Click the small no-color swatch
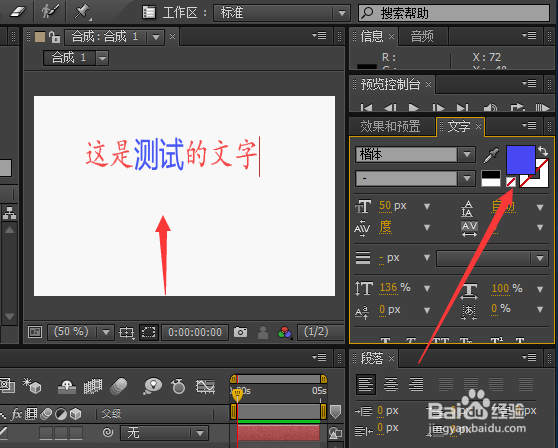 tap(511, 181)
